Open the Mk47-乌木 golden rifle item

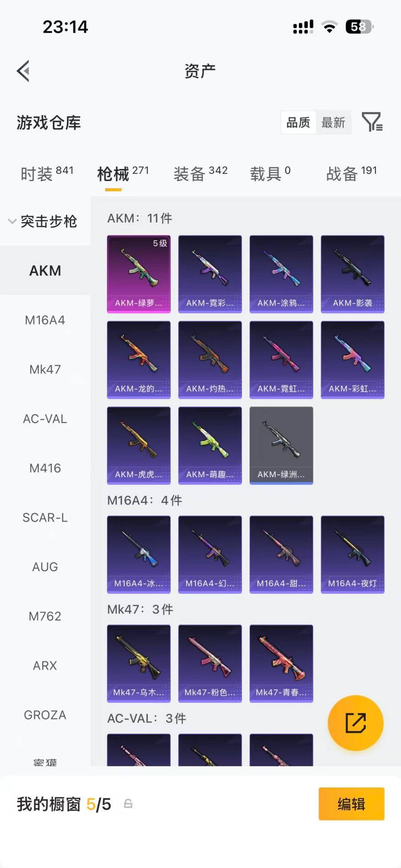139,663
